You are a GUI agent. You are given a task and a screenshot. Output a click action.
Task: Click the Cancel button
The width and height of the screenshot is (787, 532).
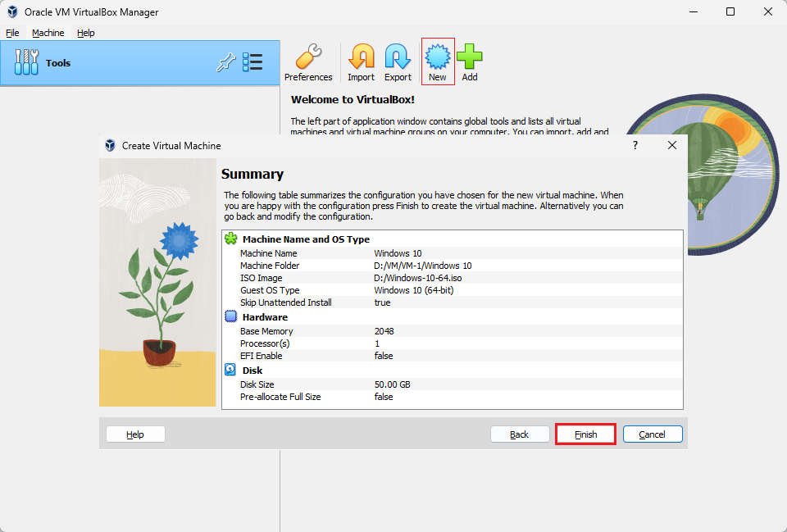653,434
